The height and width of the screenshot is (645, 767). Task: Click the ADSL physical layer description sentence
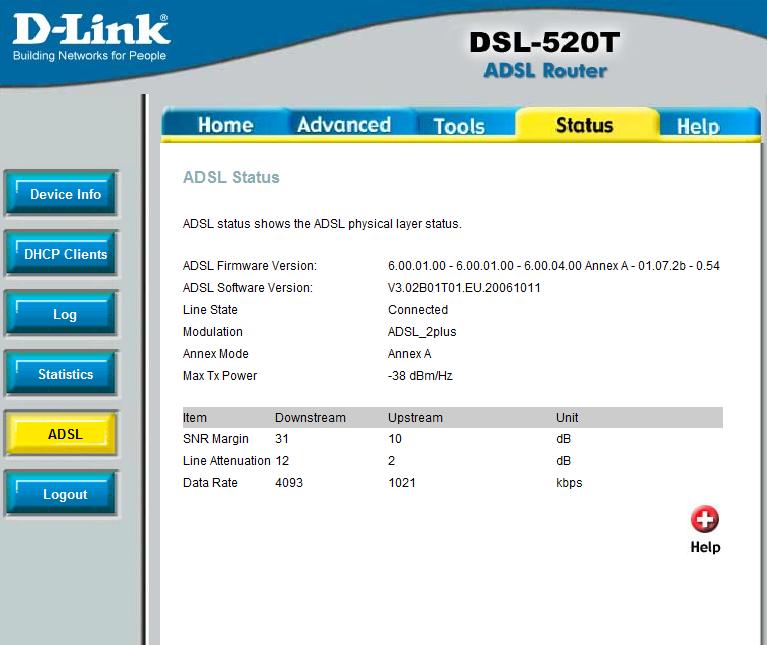click(x=322, y=223)
